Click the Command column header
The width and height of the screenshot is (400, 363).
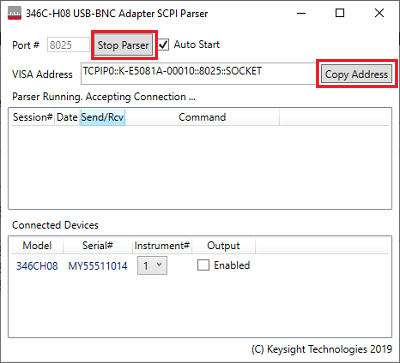[202, 117]
